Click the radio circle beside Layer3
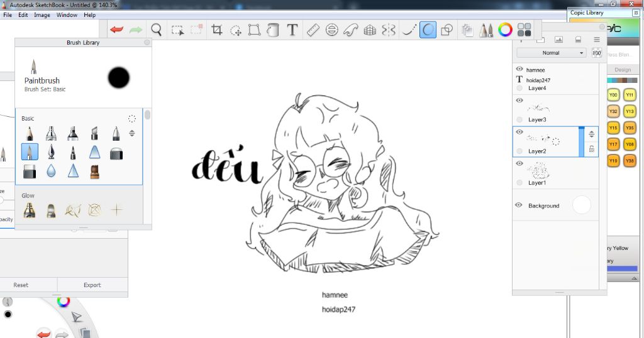Image resolution: width=644 pixels, height=338 pixels. pos(519,120)
